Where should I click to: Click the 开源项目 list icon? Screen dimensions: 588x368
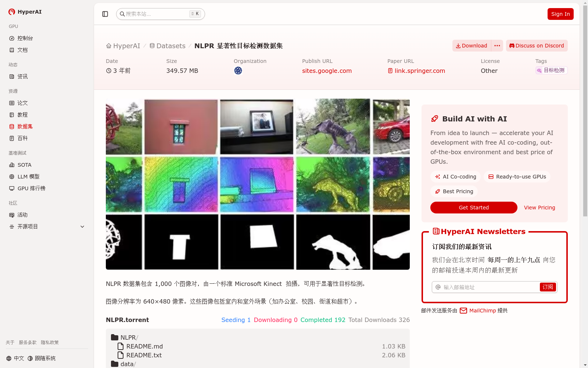coord(12,227)
